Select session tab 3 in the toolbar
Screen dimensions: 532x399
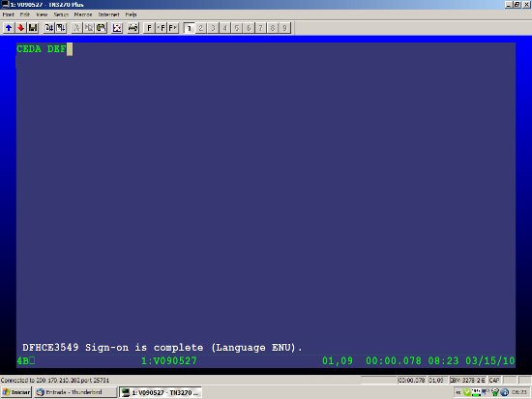coord(213,28)
